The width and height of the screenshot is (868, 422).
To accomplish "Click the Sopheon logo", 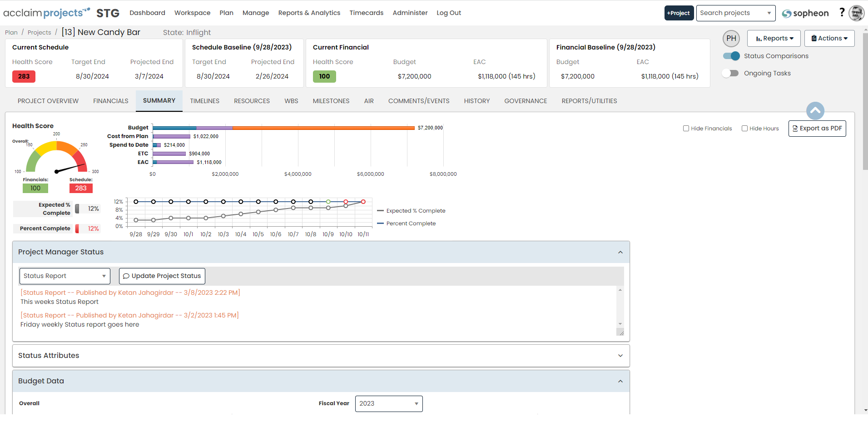I will pos(805,13).
